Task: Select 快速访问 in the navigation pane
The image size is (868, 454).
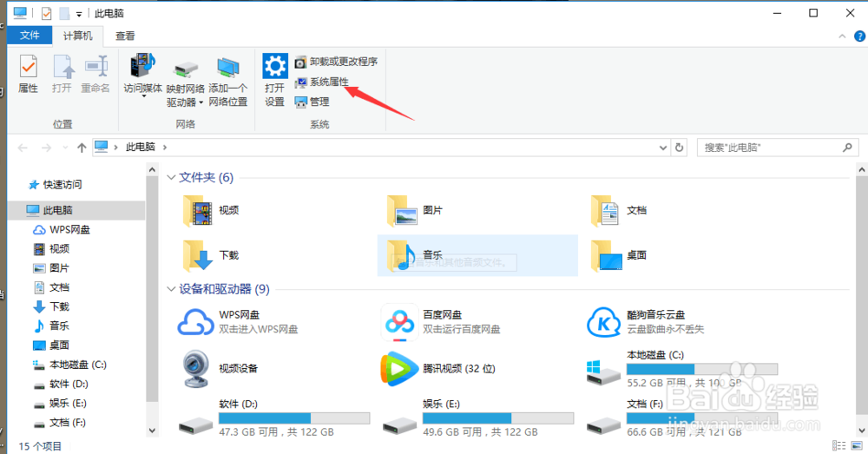Action: coord(55,184)
